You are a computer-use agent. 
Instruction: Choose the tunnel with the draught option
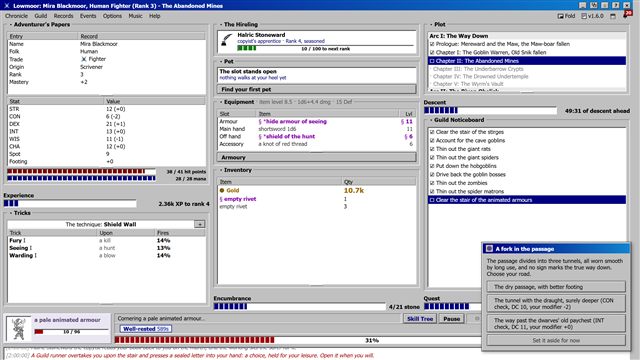point(556,303)
